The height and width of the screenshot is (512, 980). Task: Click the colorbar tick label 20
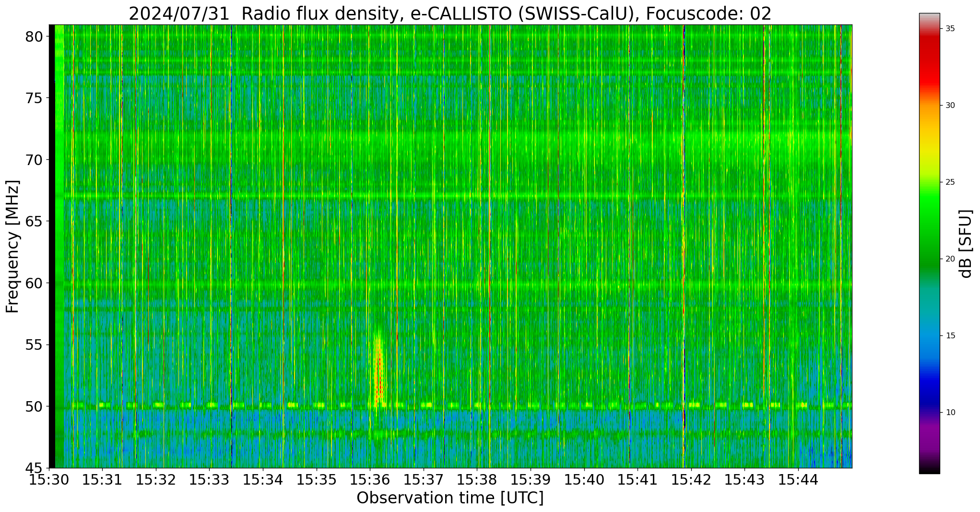[x=950, y=259]
